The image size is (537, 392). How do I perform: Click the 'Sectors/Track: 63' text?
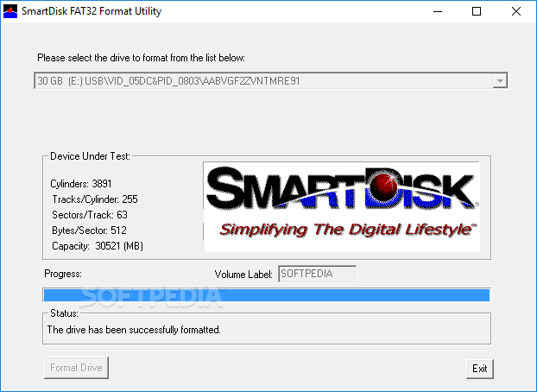90,215
